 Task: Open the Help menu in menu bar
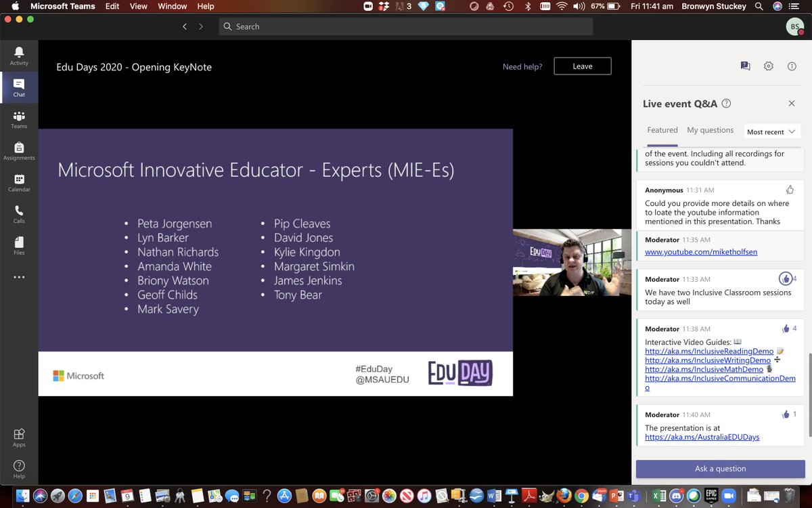(x=206, y=6)
